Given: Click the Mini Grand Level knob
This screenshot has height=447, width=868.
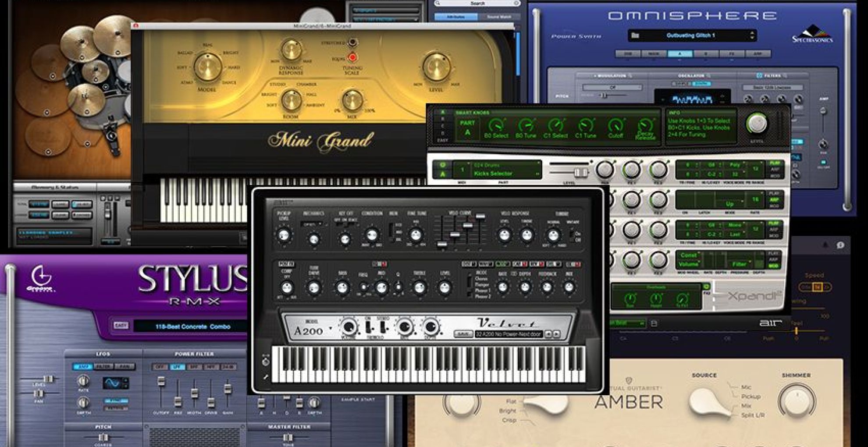Looking at the screenshot, I should [436, 67].
